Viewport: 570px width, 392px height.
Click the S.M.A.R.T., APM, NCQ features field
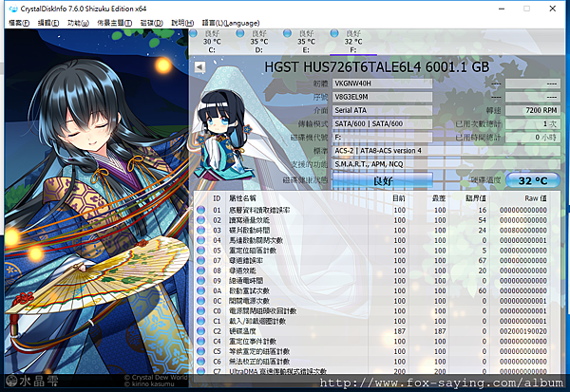tap(446, 164)
